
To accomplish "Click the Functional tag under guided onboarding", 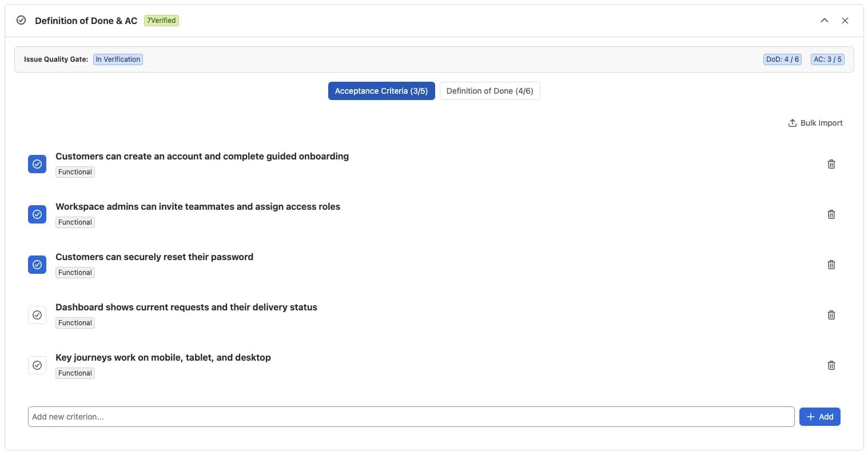I will 75,172.
